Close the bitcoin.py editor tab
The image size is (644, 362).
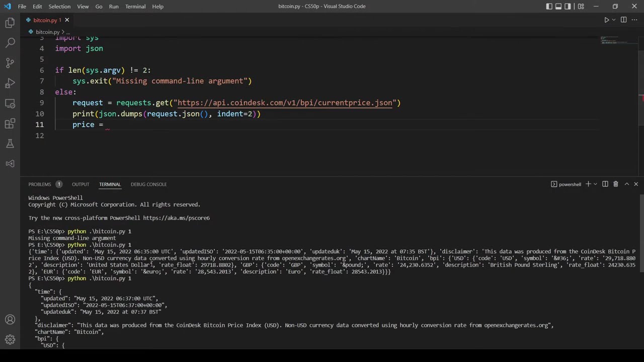pos(66,20)
